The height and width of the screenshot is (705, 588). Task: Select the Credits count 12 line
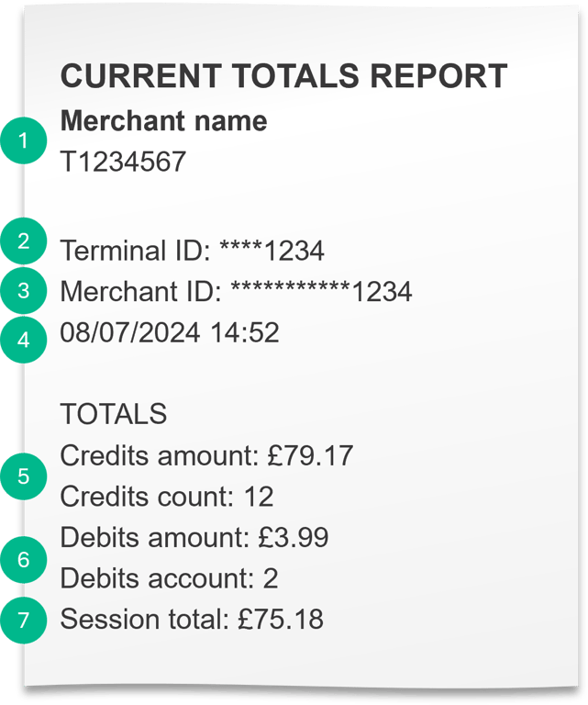pos(167,497)
